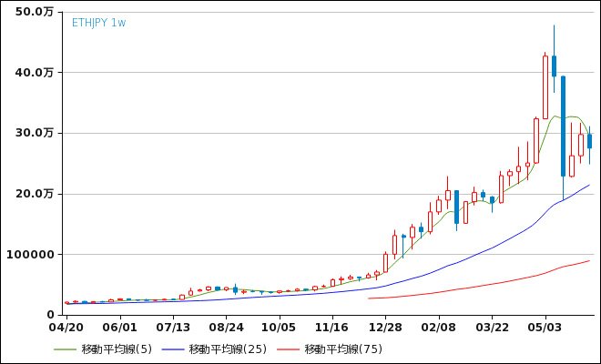
Task: Click the 40.0万 y-axis label
Action: tap(34, 73)
